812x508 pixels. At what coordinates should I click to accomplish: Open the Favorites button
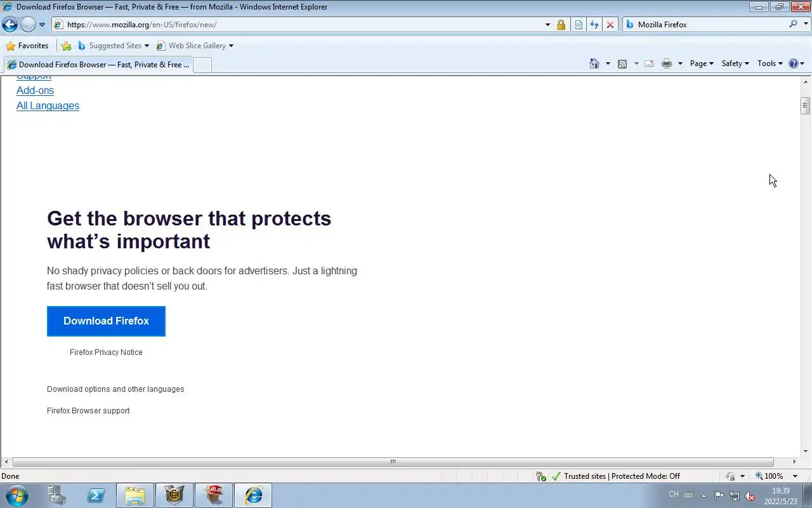pyautogui.click(x=27, y=46)
